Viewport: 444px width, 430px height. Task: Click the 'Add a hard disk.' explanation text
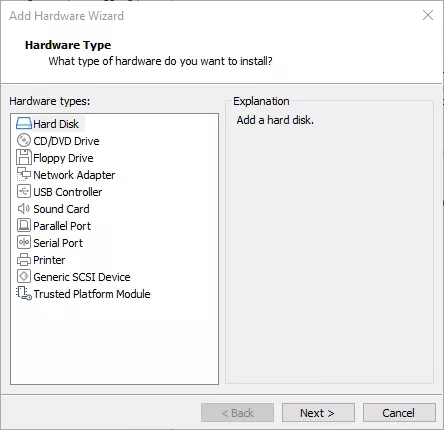(275, 120)
